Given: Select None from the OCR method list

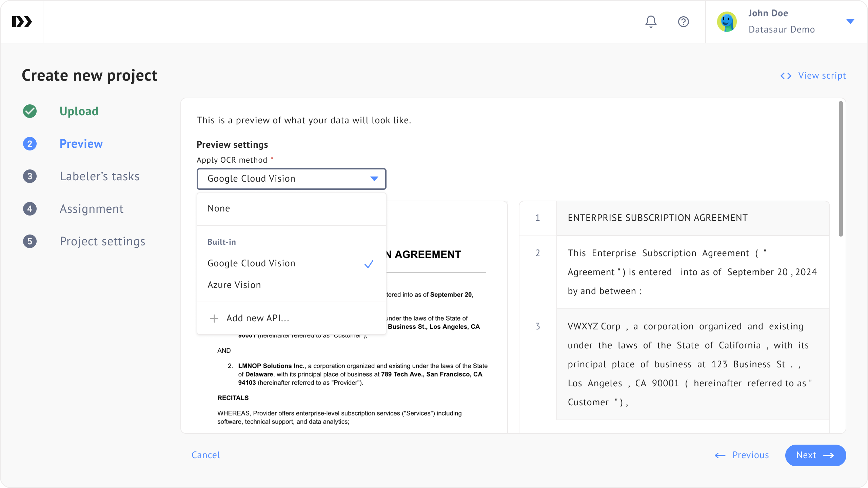Looking at the screenshot, I should tap(219, 208).
